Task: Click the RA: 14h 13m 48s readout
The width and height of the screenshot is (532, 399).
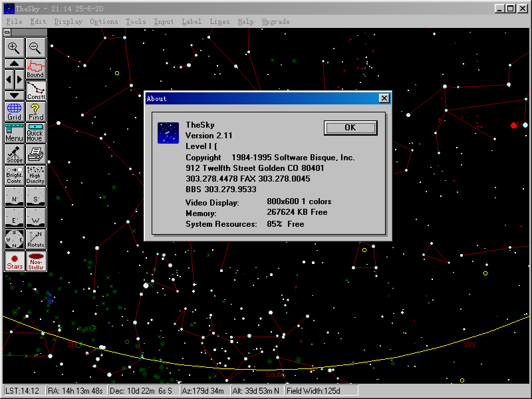Action: (76, 391)
